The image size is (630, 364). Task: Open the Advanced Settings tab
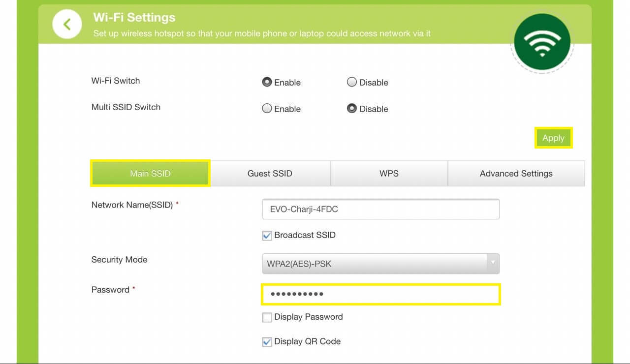click(x=516, y=173)
